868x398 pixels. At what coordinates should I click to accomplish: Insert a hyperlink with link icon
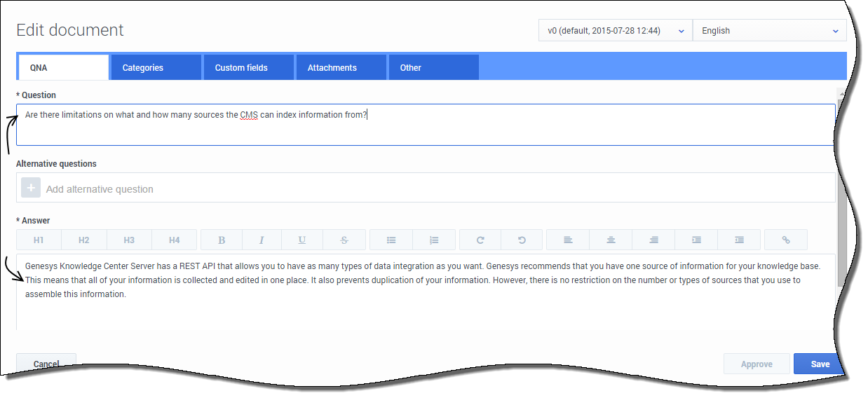(786, 240)
